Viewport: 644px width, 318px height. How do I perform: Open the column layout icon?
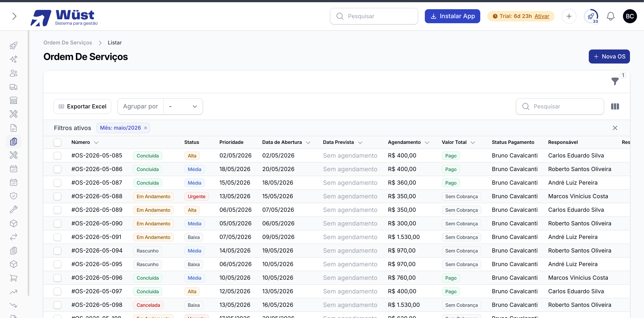coord(615,106)
